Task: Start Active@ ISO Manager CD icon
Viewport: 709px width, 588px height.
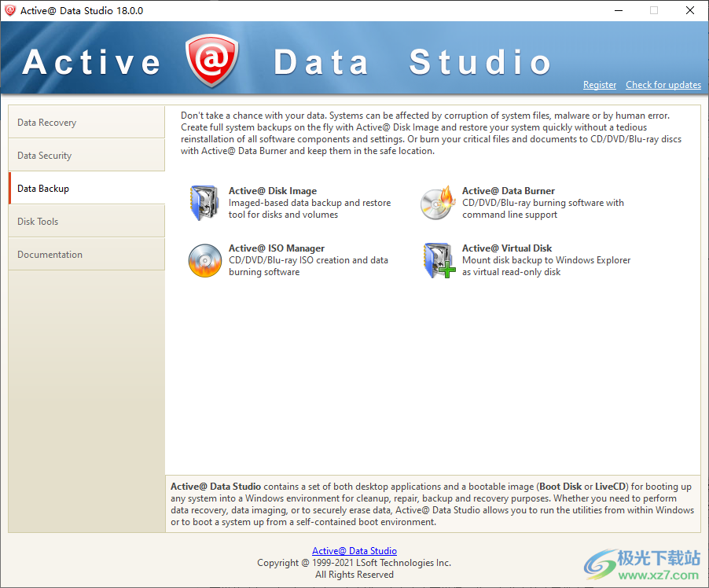Action: tap(204, 261)
